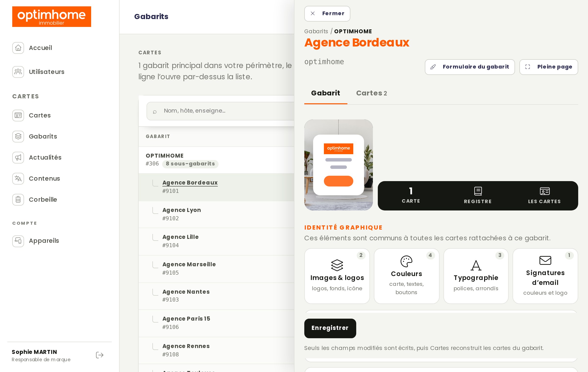
Task: Select the Gabarit tab
Action: pyautogui.click(x=326, y=93)
